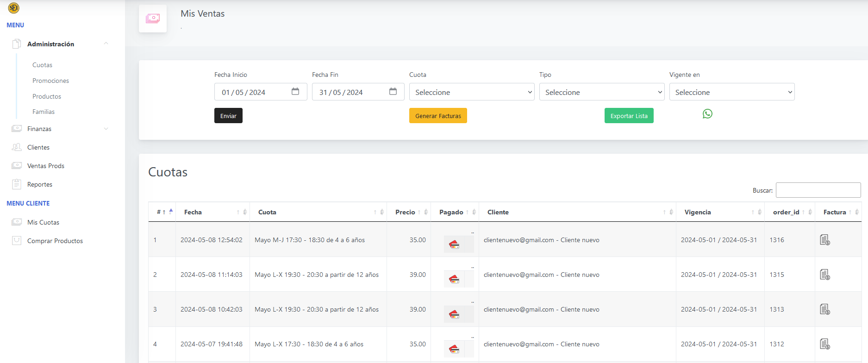Image resolution: width=868 pixels, height=363 pixels.
Task: Open Productos menu item
Action: click(47, 96)
